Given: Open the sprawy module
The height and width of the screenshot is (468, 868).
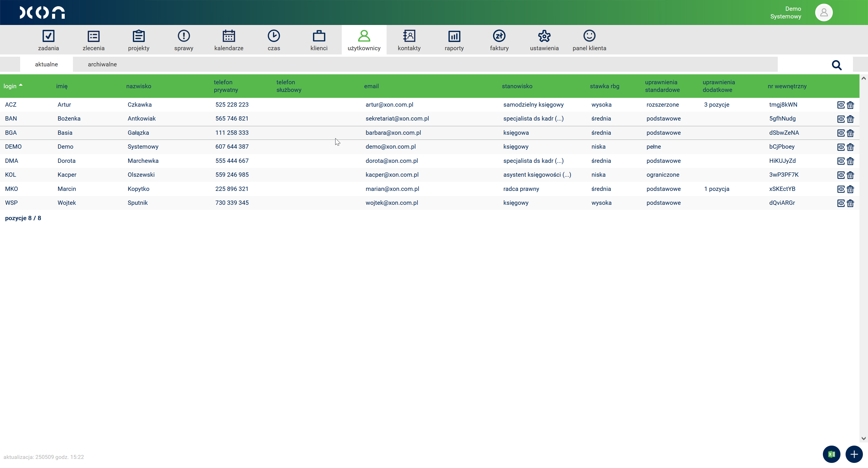Looking at the screenshot, I should click(184, 40).
